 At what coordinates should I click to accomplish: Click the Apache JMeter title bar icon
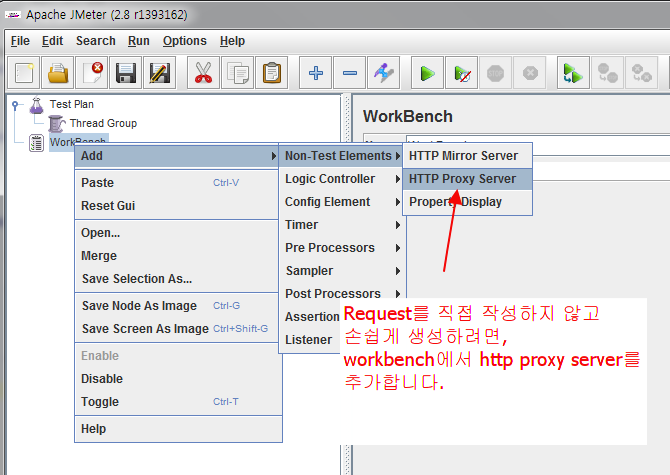(x=13, y=15)
